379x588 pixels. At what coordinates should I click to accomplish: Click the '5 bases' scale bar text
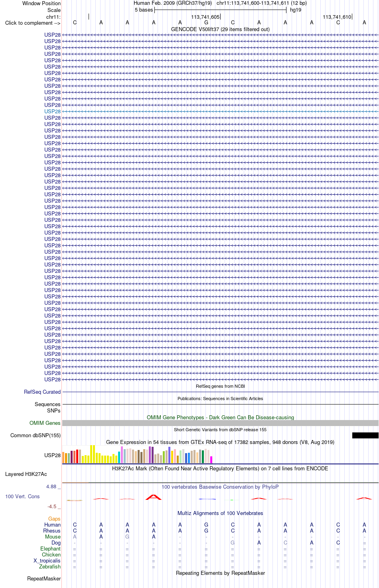pyautogui.click(x=144, y=10)
